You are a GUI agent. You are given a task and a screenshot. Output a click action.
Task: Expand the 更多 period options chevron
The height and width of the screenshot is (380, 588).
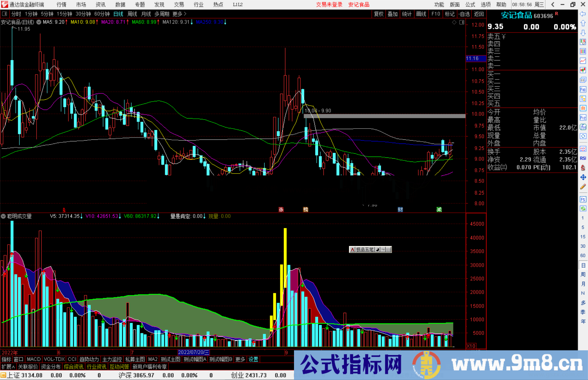pyautogui.click(x=185, y=14)
